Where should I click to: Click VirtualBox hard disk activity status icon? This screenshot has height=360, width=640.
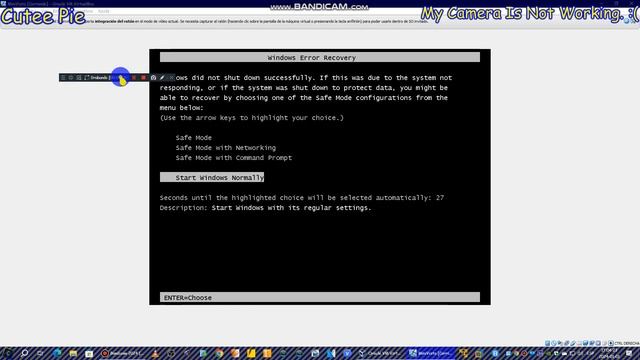[x=547, y=343]
